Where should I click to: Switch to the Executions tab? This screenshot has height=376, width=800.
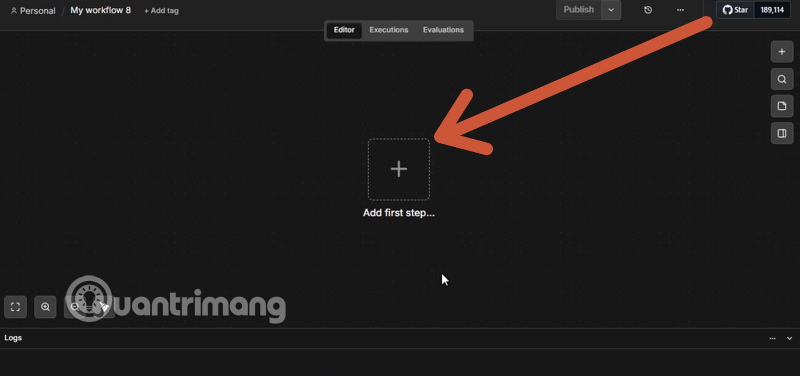click(x=389, y=30)
